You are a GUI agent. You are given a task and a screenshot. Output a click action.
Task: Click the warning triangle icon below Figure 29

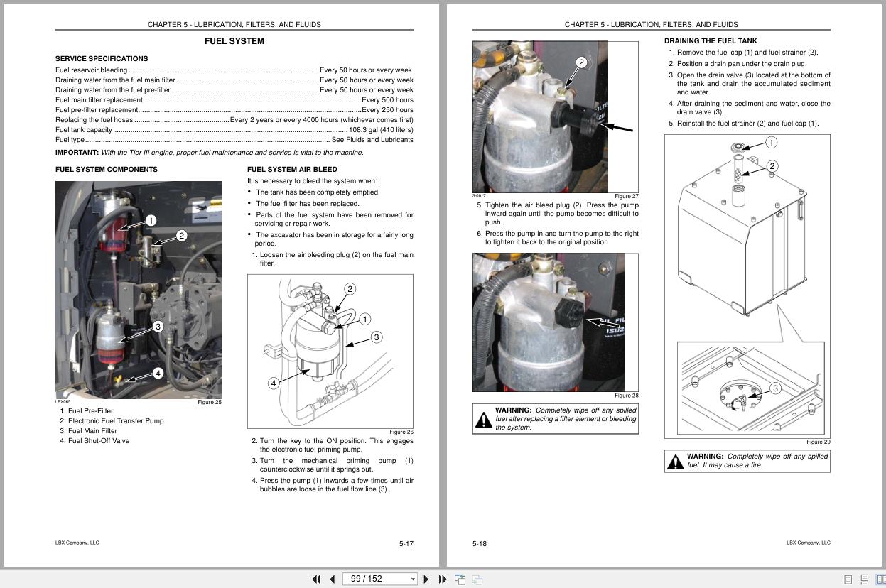pyautogui.click(x=676, y=462)
